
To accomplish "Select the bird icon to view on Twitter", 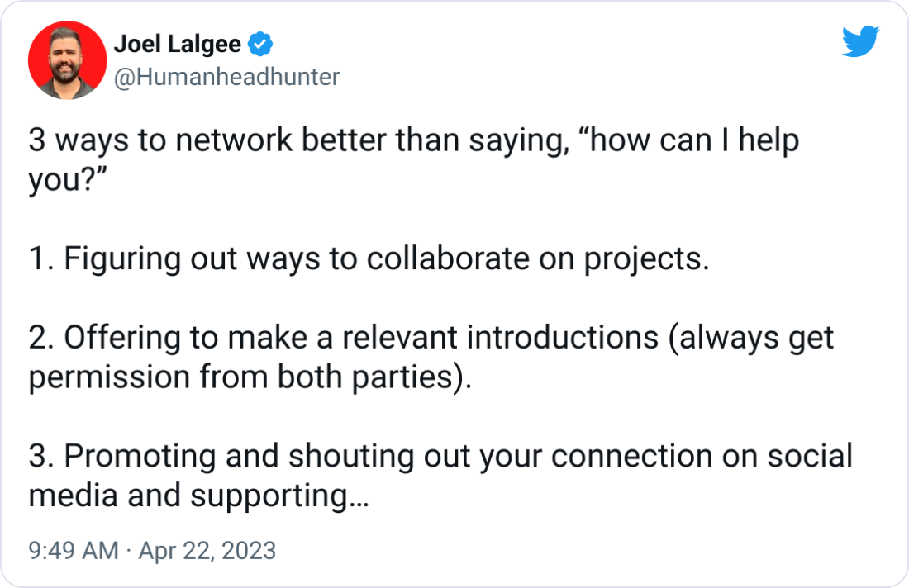I will tap(861, 43).
